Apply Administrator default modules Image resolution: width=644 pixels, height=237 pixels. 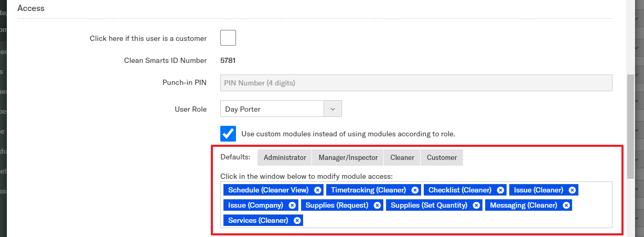285,157
